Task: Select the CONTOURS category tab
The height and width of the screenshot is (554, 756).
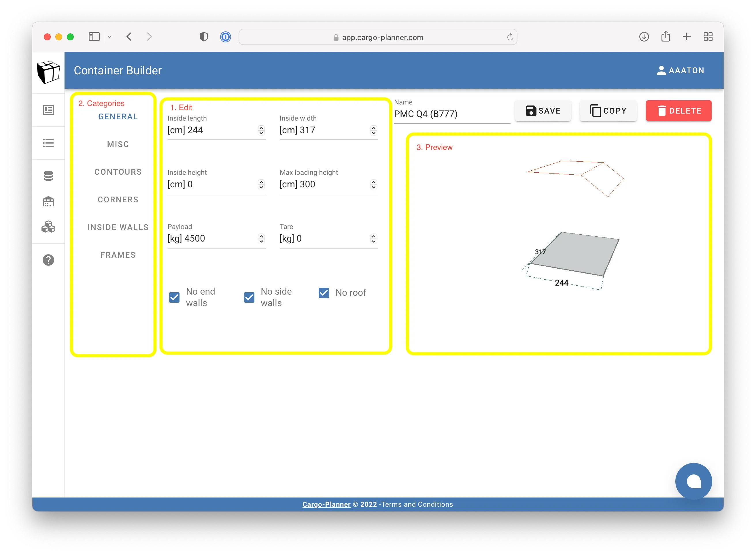Action: tap(117, 172)
